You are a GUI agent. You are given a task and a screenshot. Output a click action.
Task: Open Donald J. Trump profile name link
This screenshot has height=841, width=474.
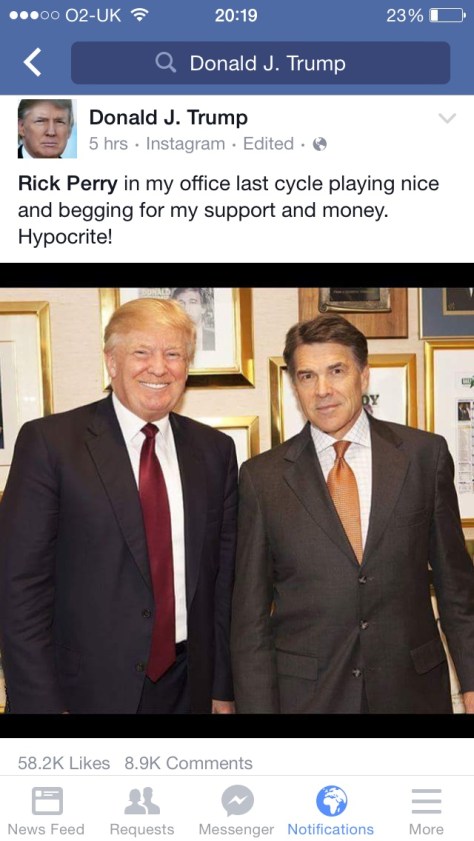point(168,117)
